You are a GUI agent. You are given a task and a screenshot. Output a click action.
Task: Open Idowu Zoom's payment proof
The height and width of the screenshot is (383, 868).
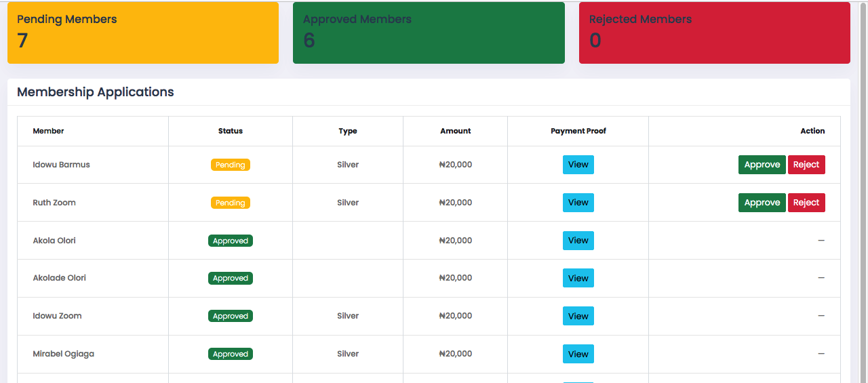[578, 316]
